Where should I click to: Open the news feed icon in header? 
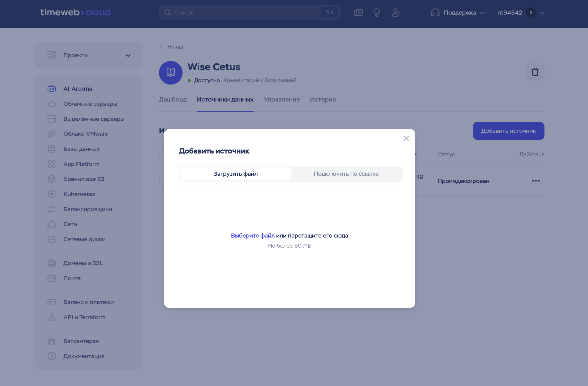(358, 12)
